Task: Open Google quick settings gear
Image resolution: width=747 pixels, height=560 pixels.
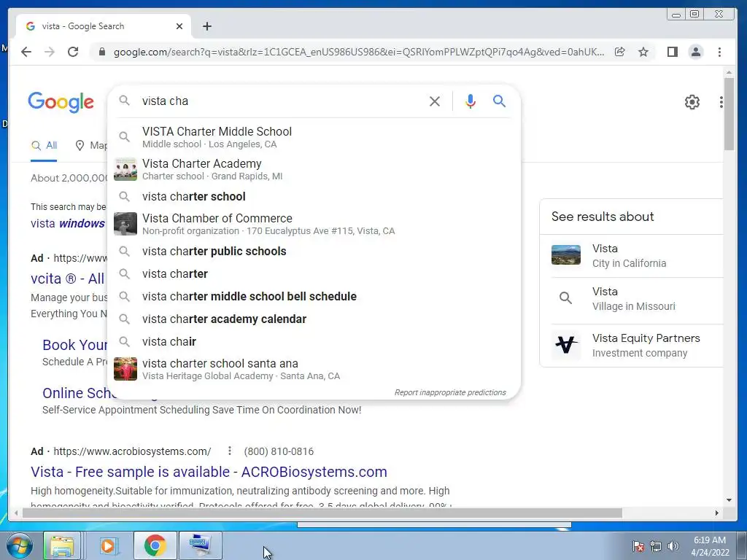Action: pyautogui.click(x=692, y=102)
